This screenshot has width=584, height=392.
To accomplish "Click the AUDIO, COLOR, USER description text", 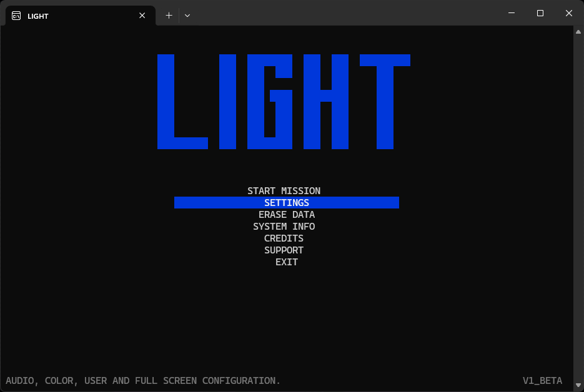I will pos(143,381).
